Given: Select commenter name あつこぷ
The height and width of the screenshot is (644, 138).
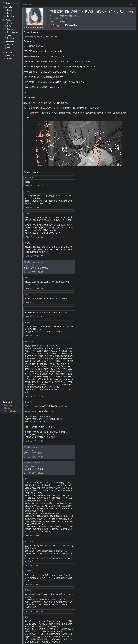Looking at the screenshot, I should [28, 402].
